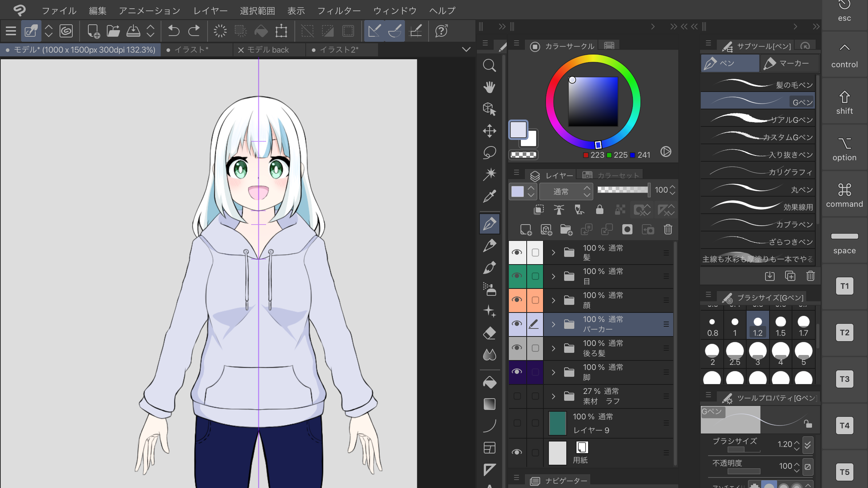Click the Lock layer padlock icon
This screenshot has height=488, width=868.
point(600,210)
